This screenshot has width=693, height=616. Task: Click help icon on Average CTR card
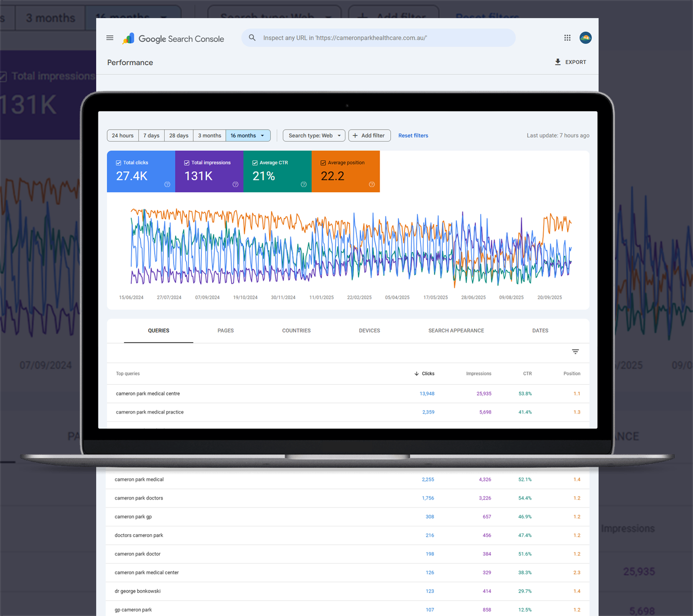coord(303,184)
